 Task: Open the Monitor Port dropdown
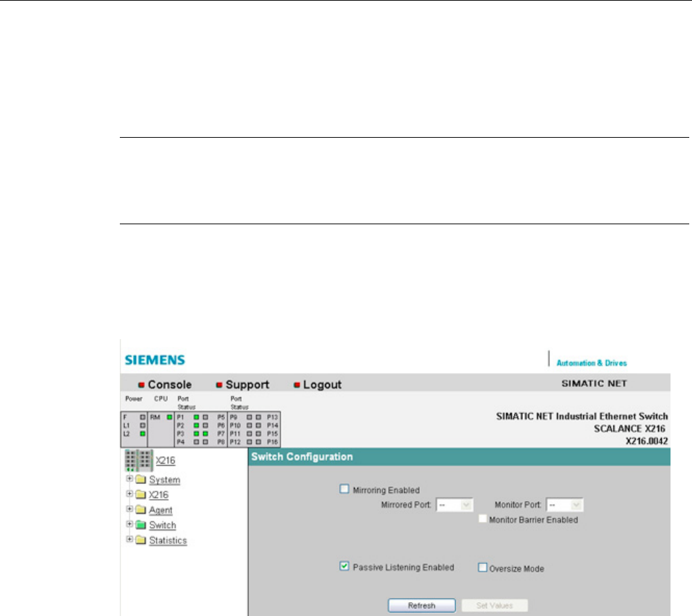tap(565, 505)
